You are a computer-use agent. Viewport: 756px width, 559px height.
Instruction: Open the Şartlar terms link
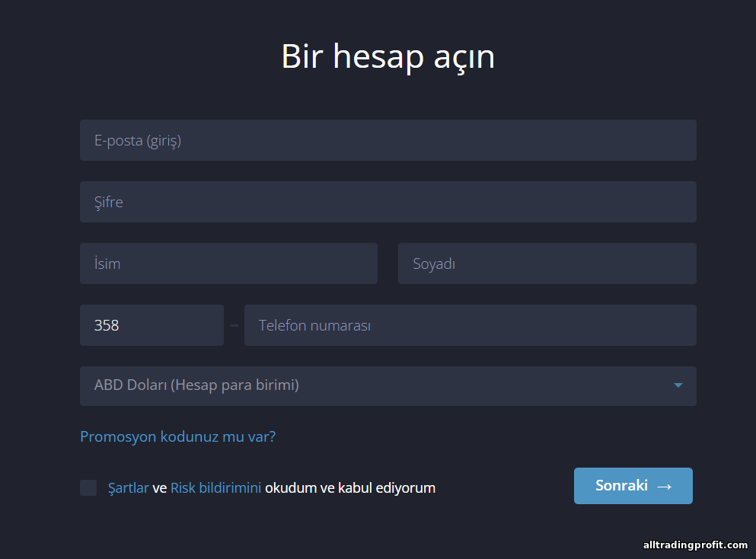[x=128, y=487]
